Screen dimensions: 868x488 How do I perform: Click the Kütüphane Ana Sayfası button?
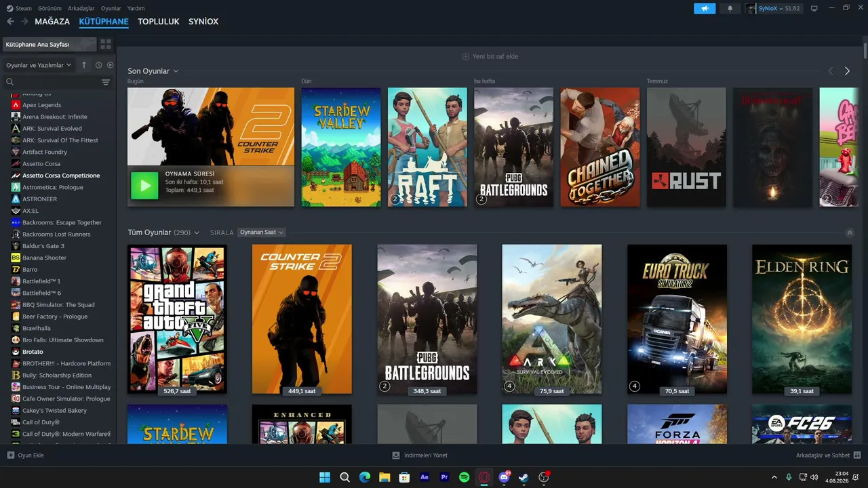pyautogui.click(x=50, y=44)
